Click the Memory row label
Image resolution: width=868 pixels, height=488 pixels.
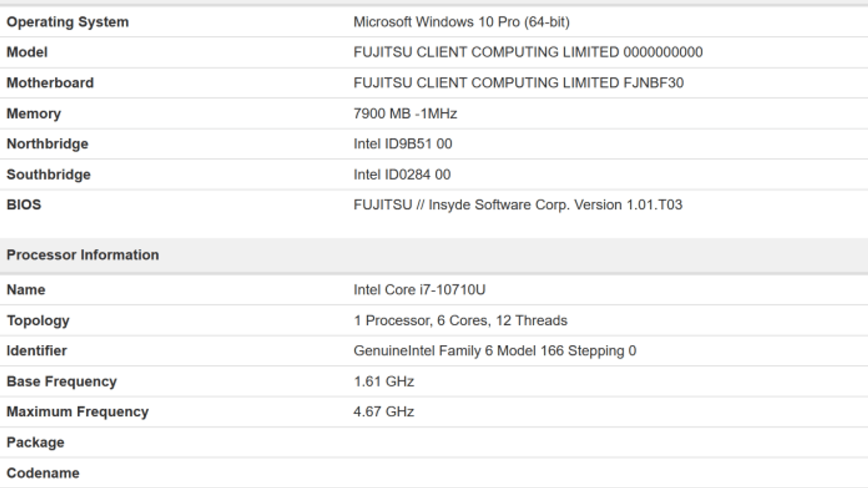pos(34,114)
